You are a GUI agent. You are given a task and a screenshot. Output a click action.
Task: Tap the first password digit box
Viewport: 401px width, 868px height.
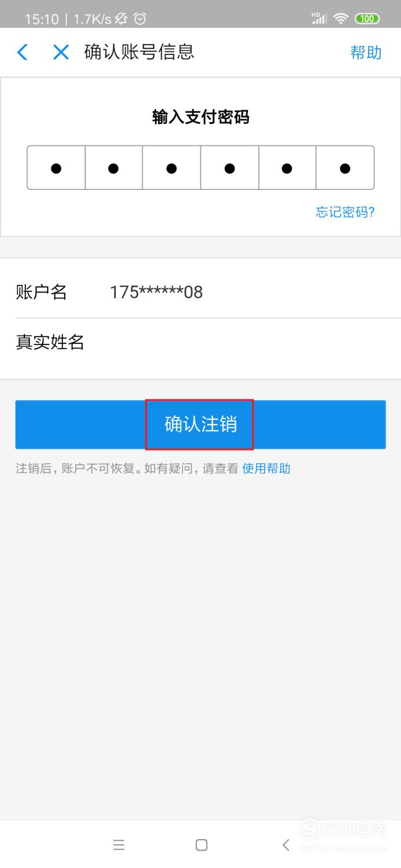[x=56, y=168]
